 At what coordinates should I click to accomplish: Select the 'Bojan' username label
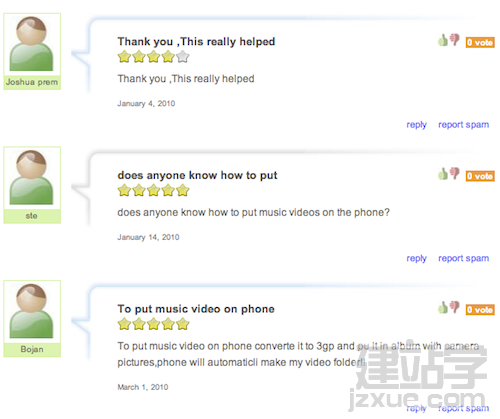(32, 349)
